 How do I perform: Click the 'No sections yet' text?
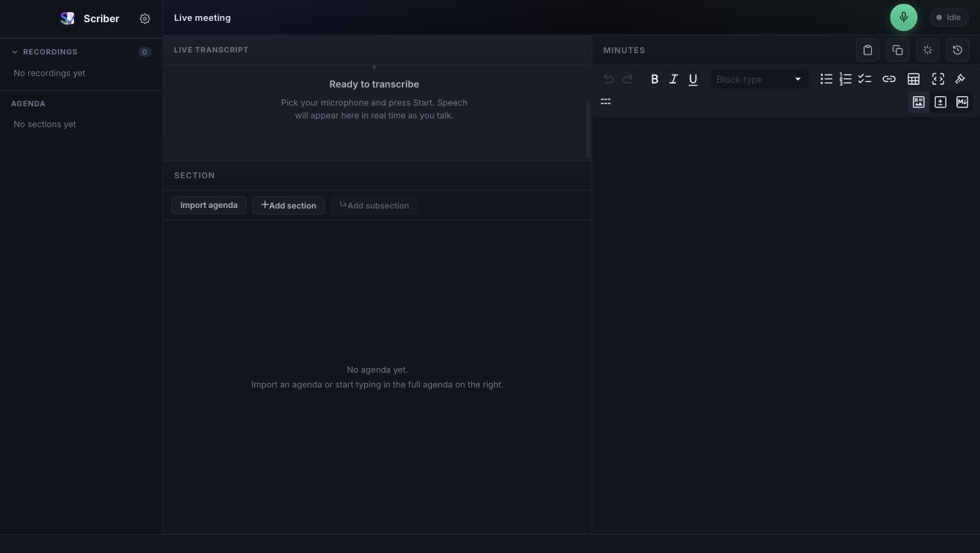click(x=44, y=124)
